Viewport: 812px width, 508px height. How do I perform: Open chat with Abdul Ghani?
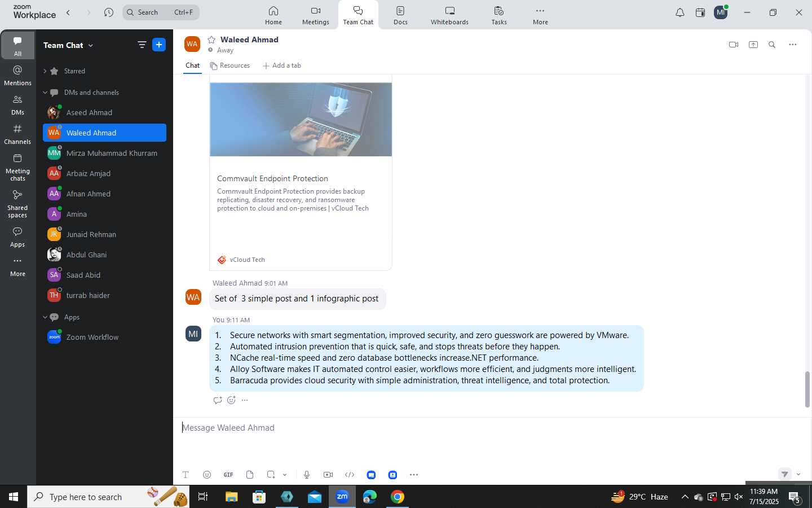click(x=104, y=255)
